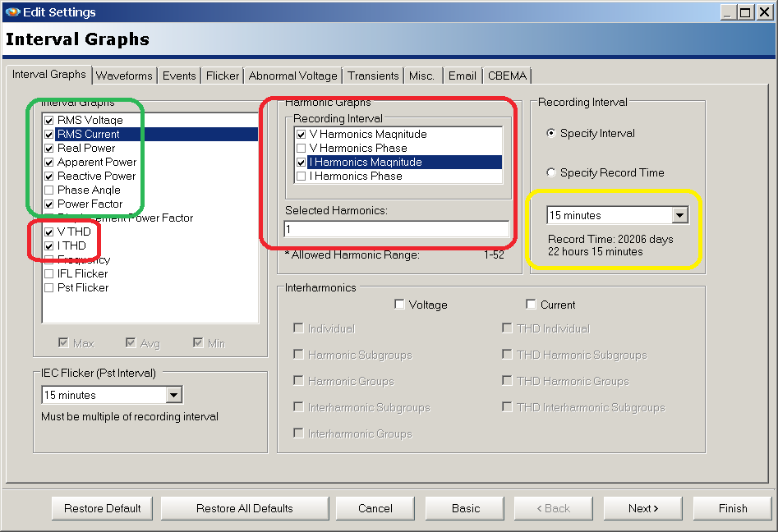The height and width of the screenshot is (532, 778).
Task: Enable IFL Flicker recording
Action: coord(48,273)
